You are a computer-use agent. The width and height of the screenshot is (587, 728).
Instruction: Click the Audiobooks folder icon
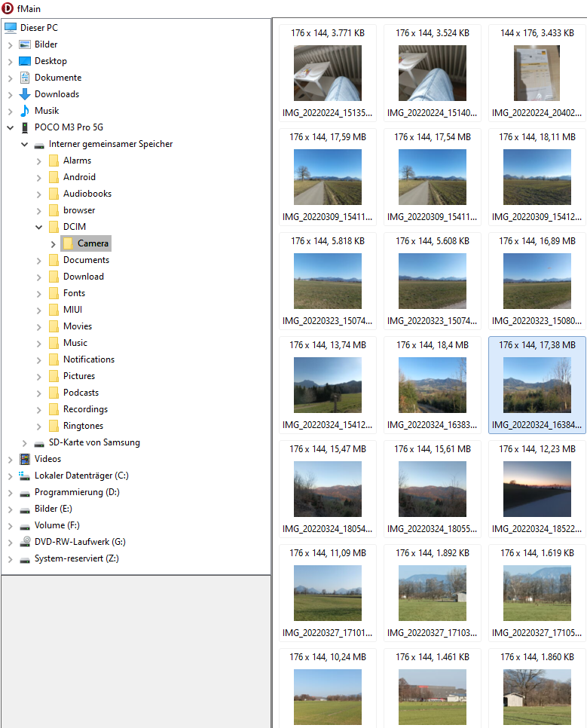click(54, 194)
